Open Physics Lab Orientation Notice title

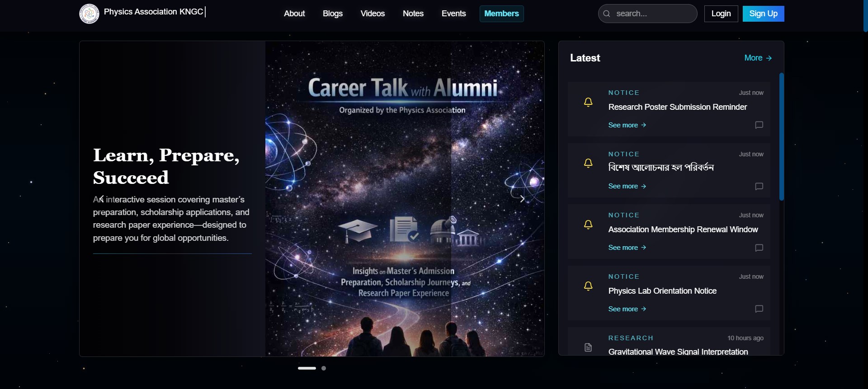662,291
